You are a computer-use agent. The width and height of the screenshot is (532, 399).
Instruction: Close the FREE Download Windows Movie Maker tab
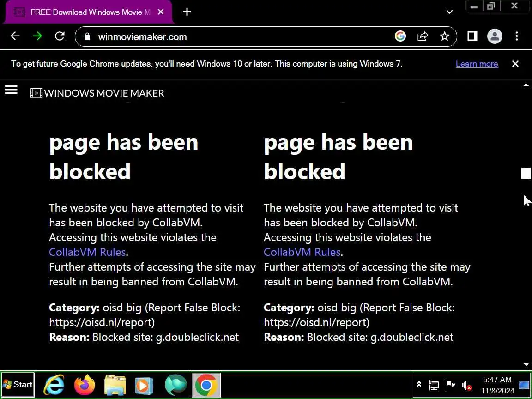[x=161, y=12]
